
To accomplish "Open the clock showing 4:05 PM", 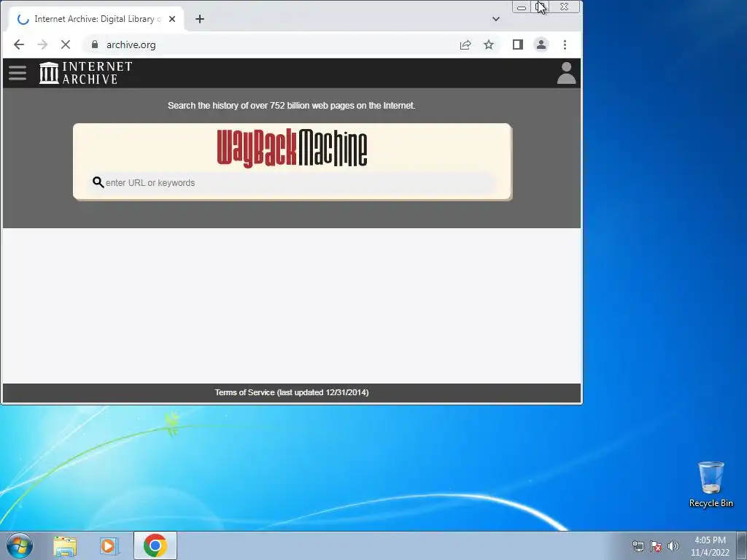I will [x=710, y=546].
